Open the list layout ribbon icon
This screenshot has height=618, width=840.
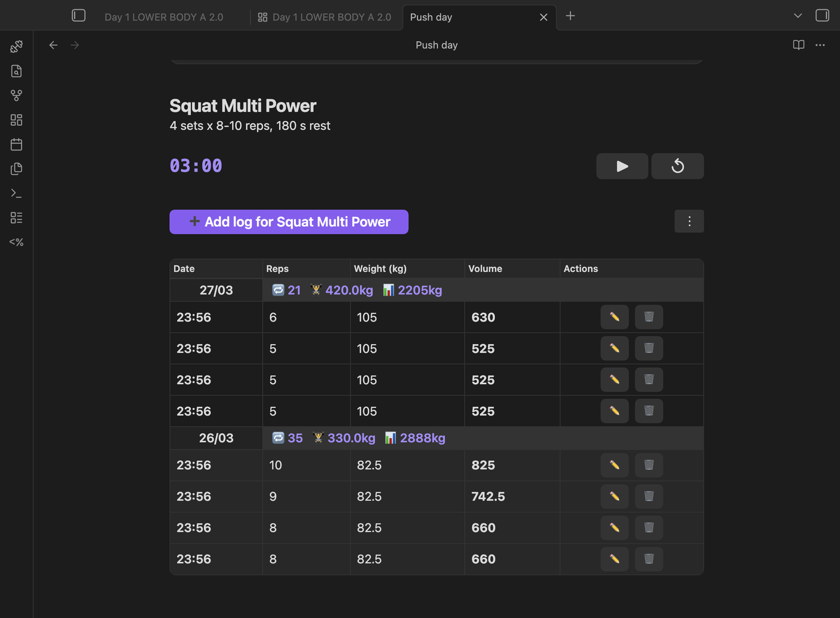point(16,218)
